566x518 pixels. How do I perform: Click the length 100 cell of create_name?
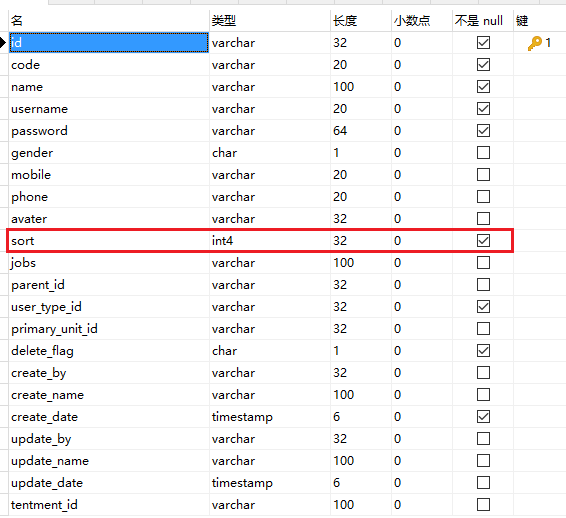[361, 395]
